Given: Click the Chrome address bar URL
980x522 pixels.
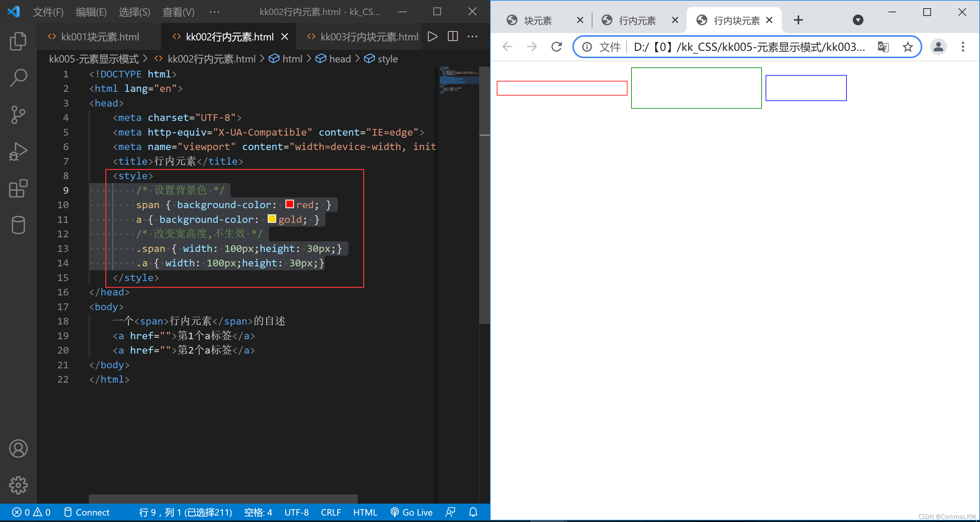Looking at the screenshot, I should point(749,47).
